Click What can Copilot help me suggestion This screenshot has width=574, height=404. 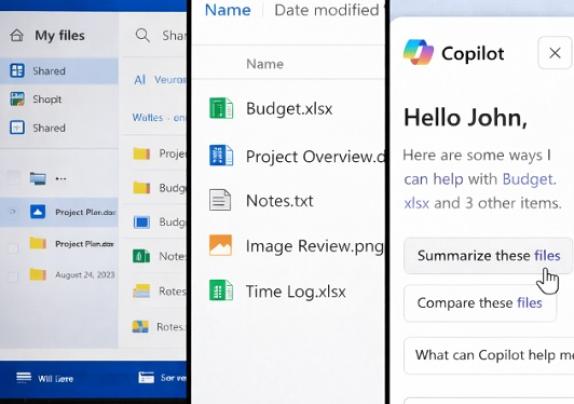click(x=489, y=355)
